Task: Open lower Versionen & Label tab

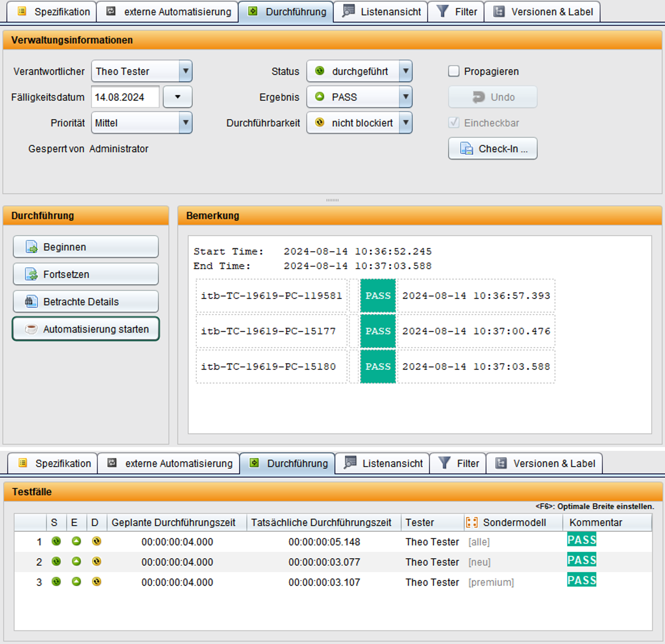Action: click(544, 463)
